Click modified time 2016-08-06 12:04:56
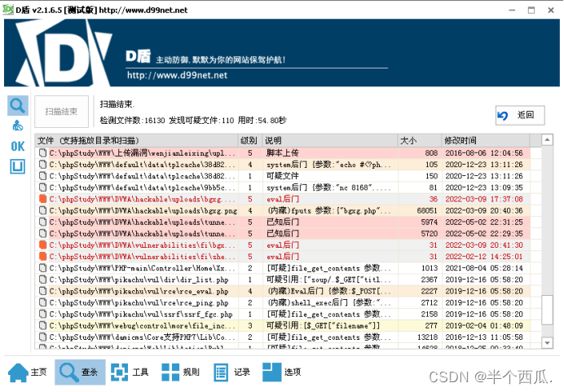This screenshot has width=564, height=392. (484, 153)
